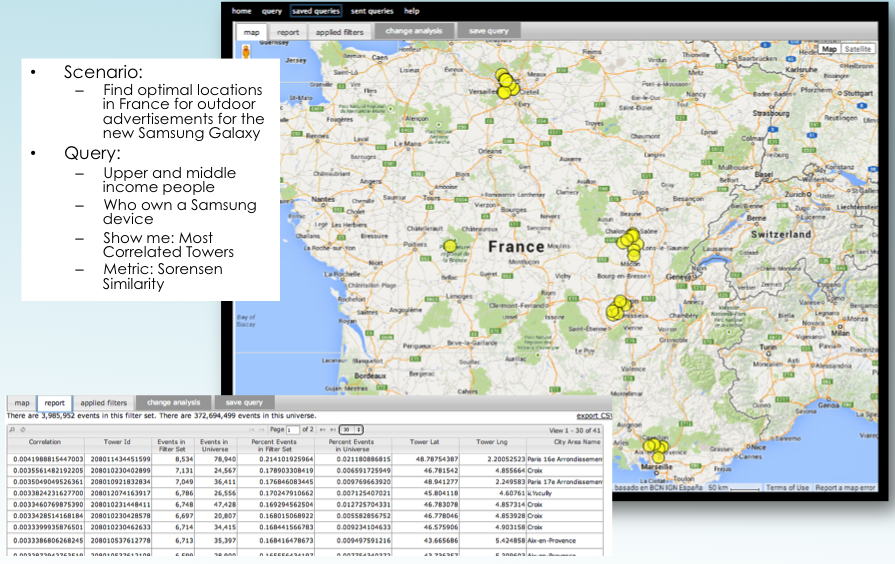The image size is (895, 564).
Task: Click Events in Universe column header
Action: [x=214, y=445]
